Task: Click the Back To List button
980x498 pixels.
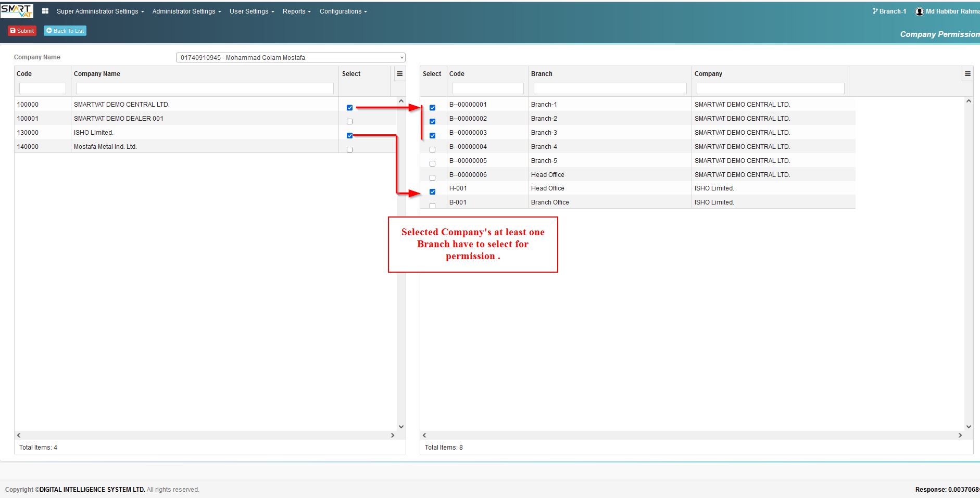Action: [65, 31]
